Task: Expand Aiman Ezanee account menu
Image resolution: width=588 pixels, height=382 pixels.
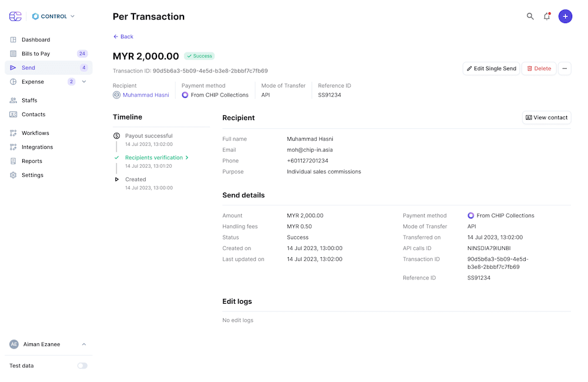Action: coord(83,344)
